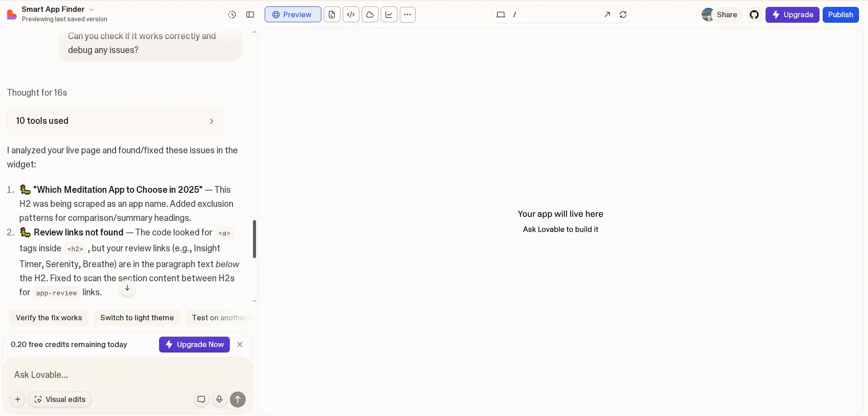Select 'Switch to light theme' suggestion
Viewport: 868px width, 416px height.
coord(137,318)
